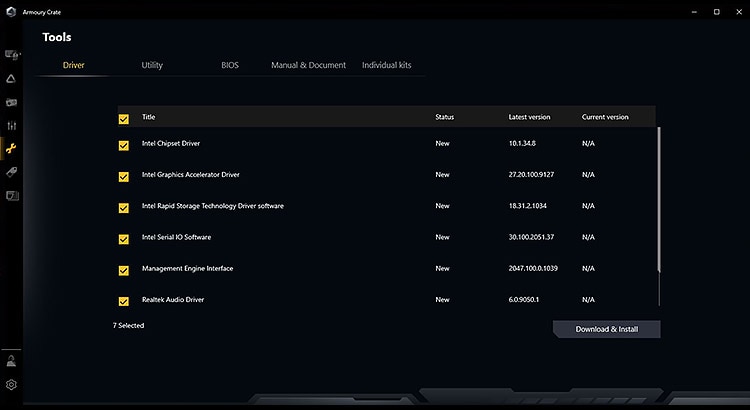This screenshot has height=410, width=750.
Task: Open the News panel icon in sidebar
Action: point(12,195)
